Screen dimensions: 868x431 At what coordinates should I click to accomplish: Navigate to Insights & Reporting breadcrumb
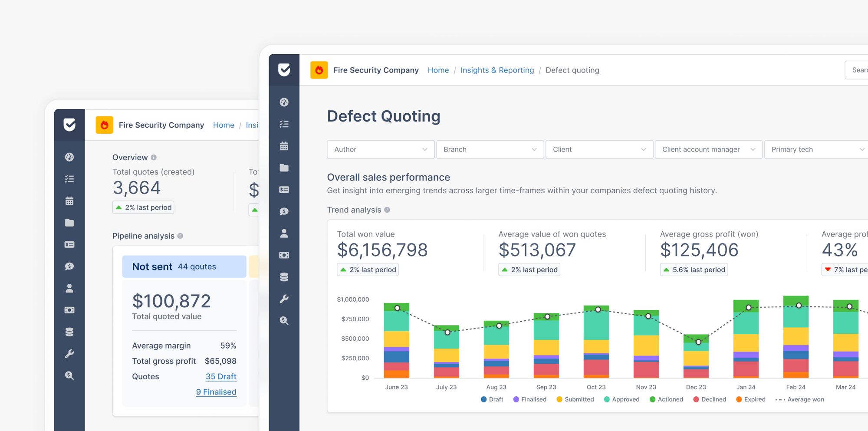pos(497,70)
